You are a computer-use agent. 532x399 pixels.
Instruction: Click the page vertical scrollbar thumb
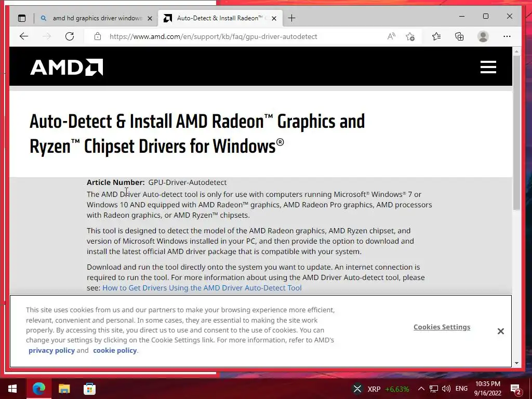tap(516, 132)
